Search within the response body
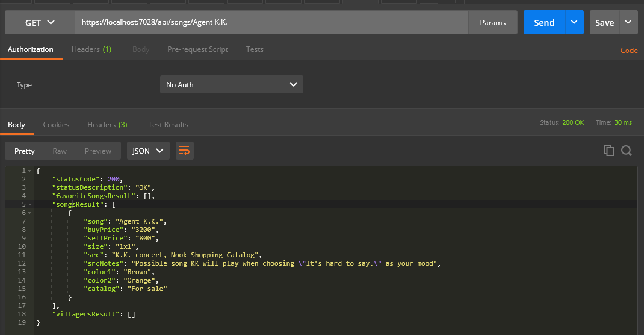 click(627, 151)
